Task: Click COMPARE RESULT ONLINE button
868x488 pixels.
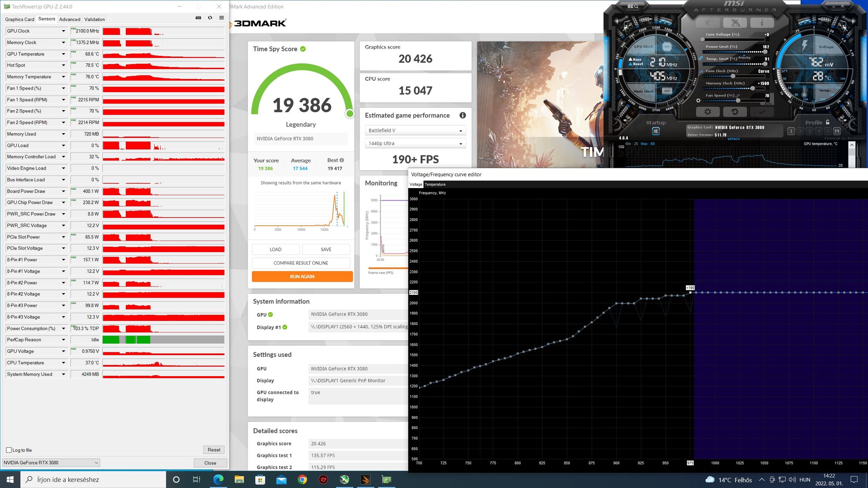Action: click(301, 263)
